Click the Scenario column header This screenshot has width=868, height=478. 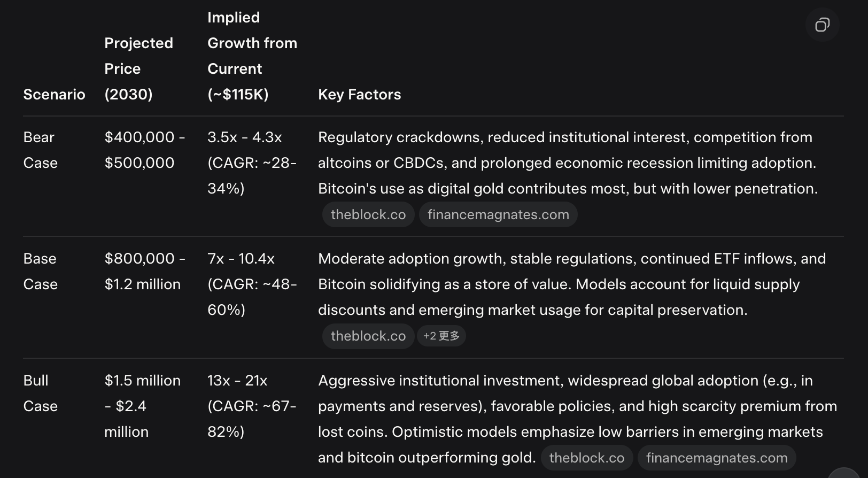tap(54, 95)
